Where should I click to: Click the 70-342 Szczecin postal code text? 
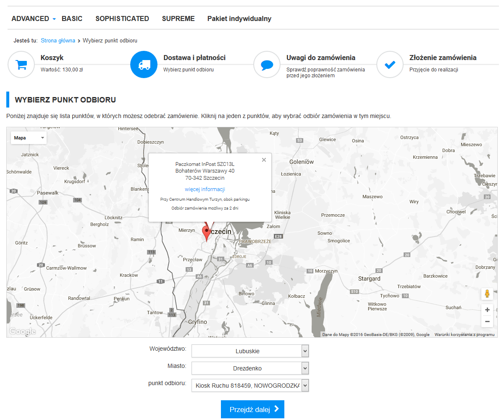click(205, 178)
